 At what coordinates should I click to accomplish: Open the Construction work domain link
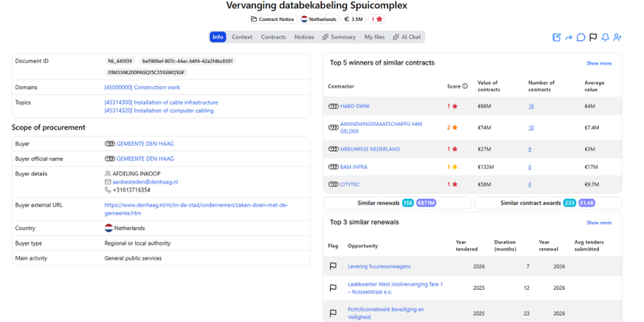pyautogui.click(x=142, y=88)
